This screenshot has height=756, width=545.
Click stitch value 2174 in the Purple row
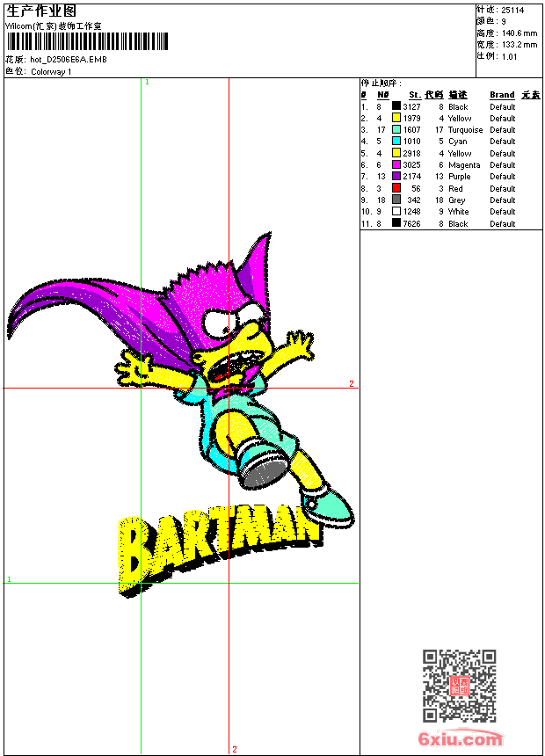[412, 177]
